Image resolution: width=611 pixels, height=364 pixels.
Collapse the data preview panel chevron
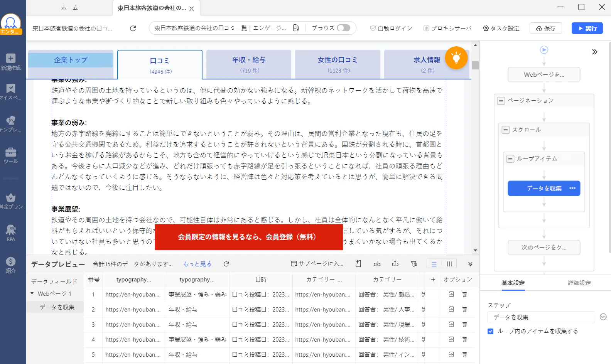[x=470, y=264]
